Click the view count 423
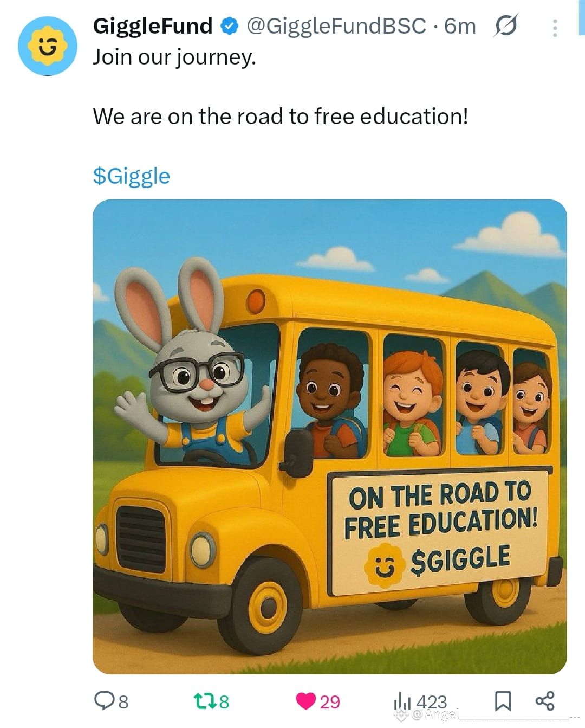Viewport: 585px width, 728px height. 432,701
